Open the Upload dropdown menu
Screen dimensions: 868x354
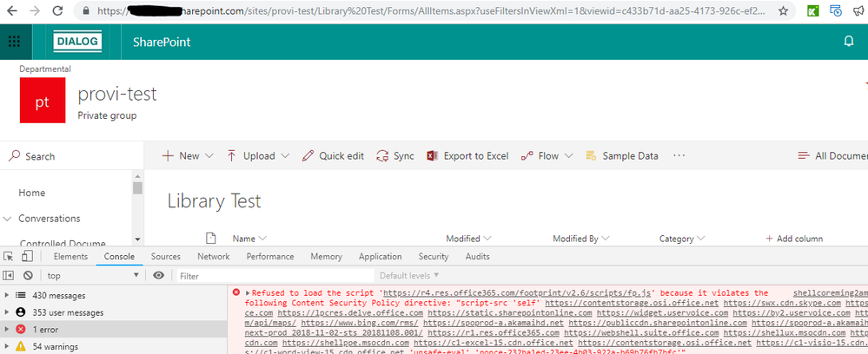tap(258, 156)
